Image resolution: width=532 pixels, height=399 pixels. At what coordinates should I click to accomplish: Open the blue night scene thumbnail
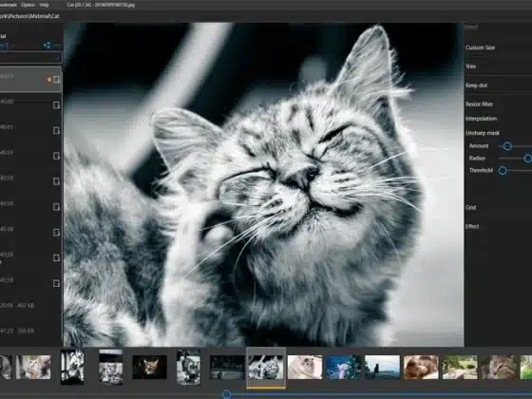coord(343,368)
